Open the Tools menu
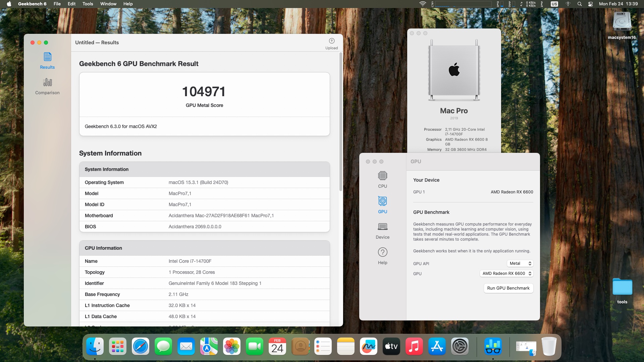Image resolution: width=644 pixels, height=362 pixels. point(88,4)
